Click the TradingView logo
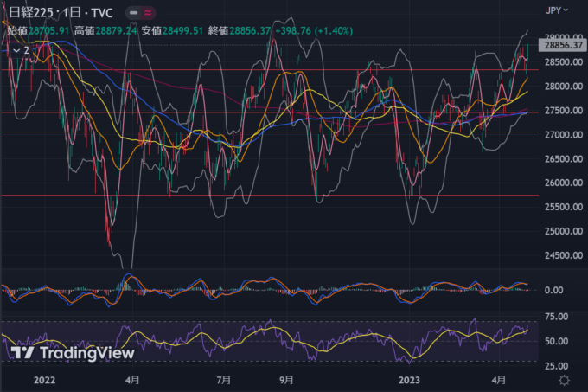The width and height of the screenshot is (588, 392). pyautogui.click(x=73, y=353)
